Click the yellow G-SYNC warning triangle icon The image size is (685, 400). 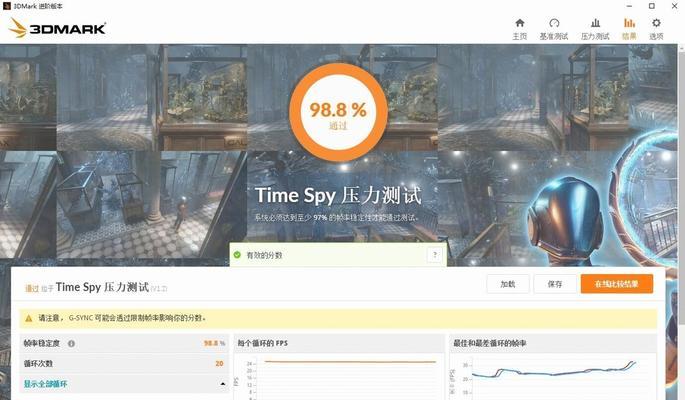29,318
